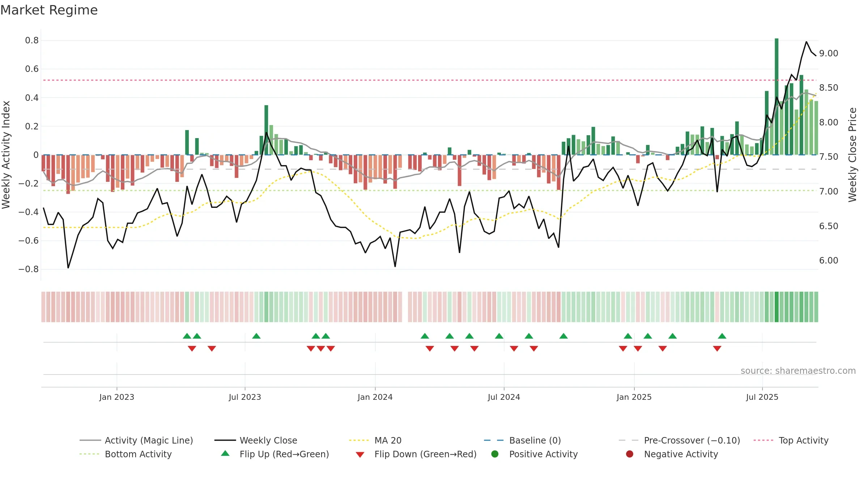Toggle the Weekly Close legend entry
This screenshot has height=488, width=868.
(256, 440)
